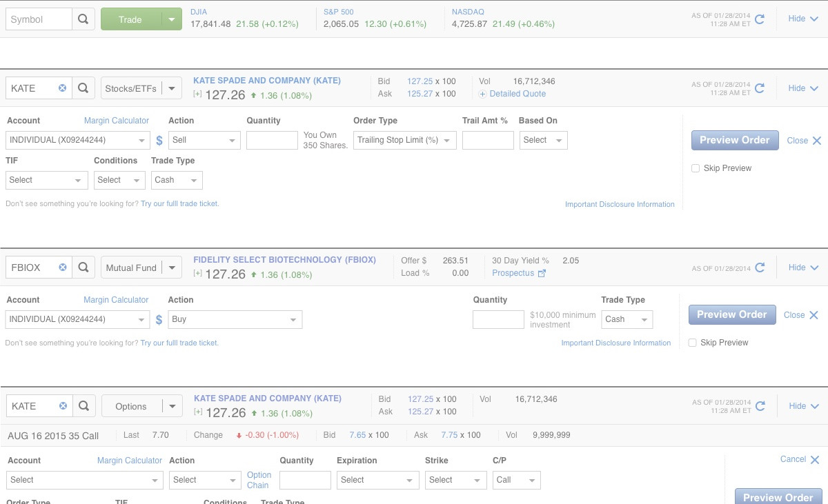828x504 pixels.
Task: Expand the [+] beside Options price
Action: [197, 412]
